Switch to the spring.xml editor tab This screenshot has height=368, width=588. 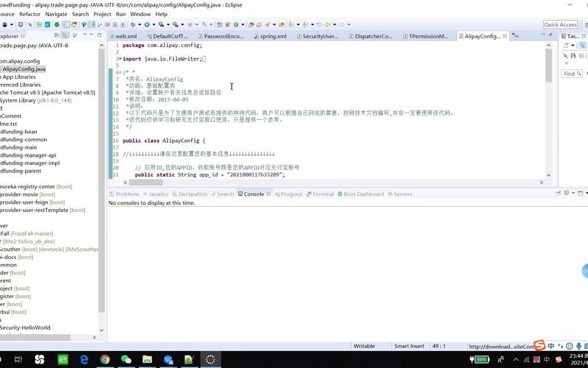(270, 36)
